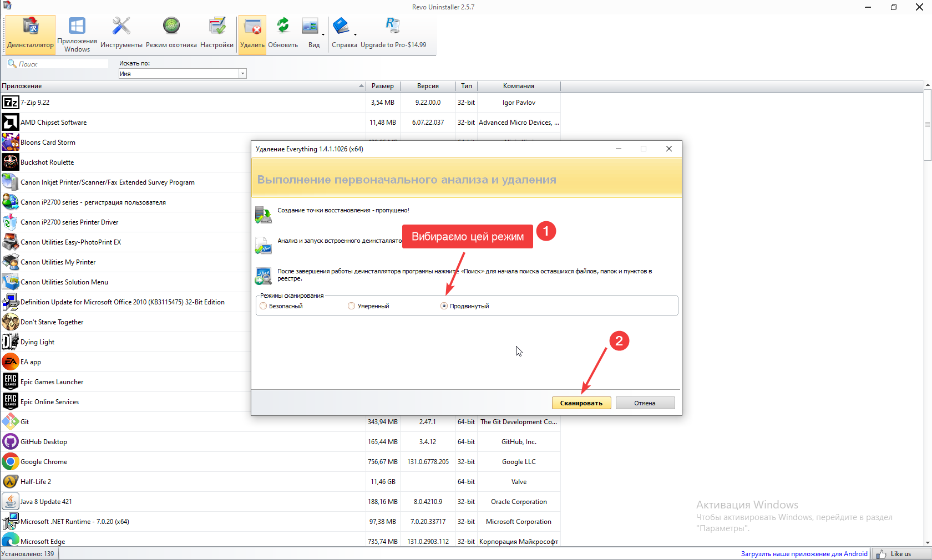
Task: Select the Git icon in list
Action: tap(11, 422)
